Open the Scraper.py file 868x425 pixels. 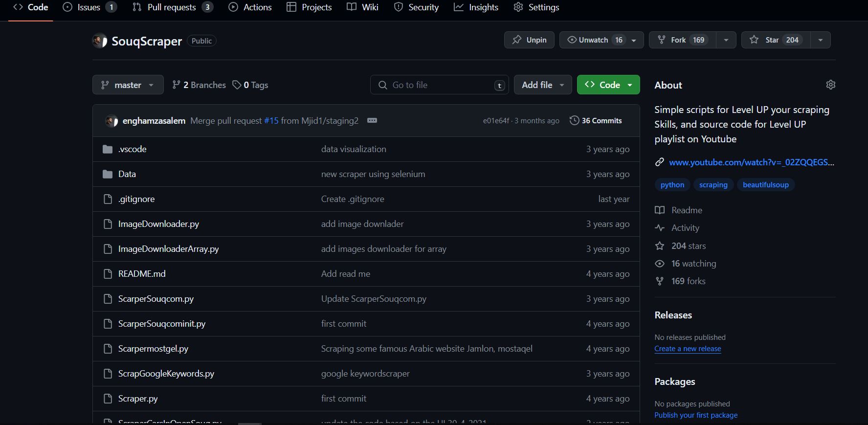(x=138, y=399)
